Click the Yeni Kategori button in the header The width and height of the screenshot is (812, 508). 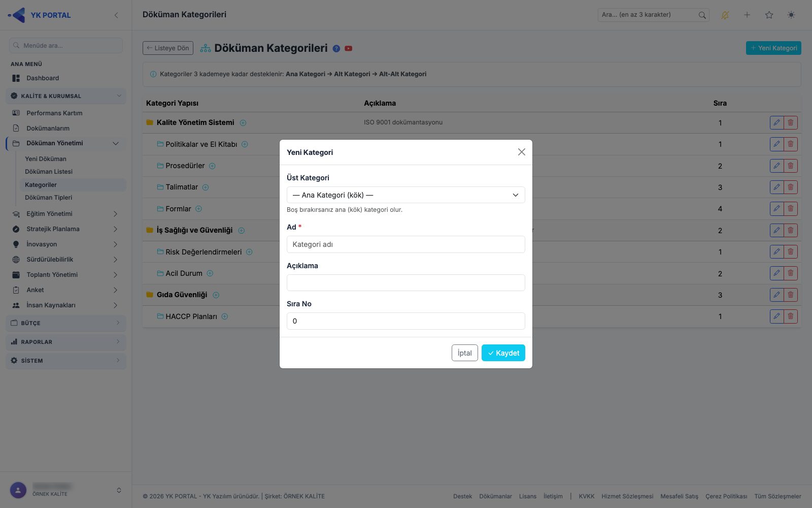point(773,48)
